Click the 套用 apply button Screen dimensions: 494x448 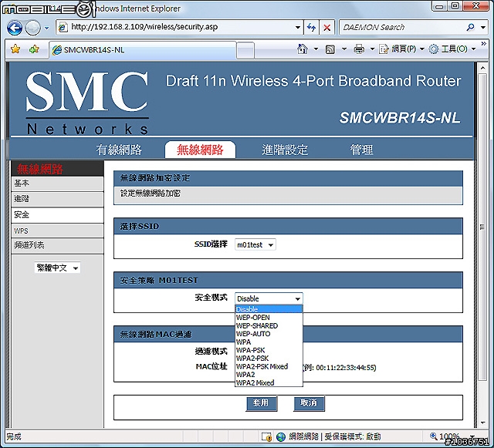click(x=262, y=403)
